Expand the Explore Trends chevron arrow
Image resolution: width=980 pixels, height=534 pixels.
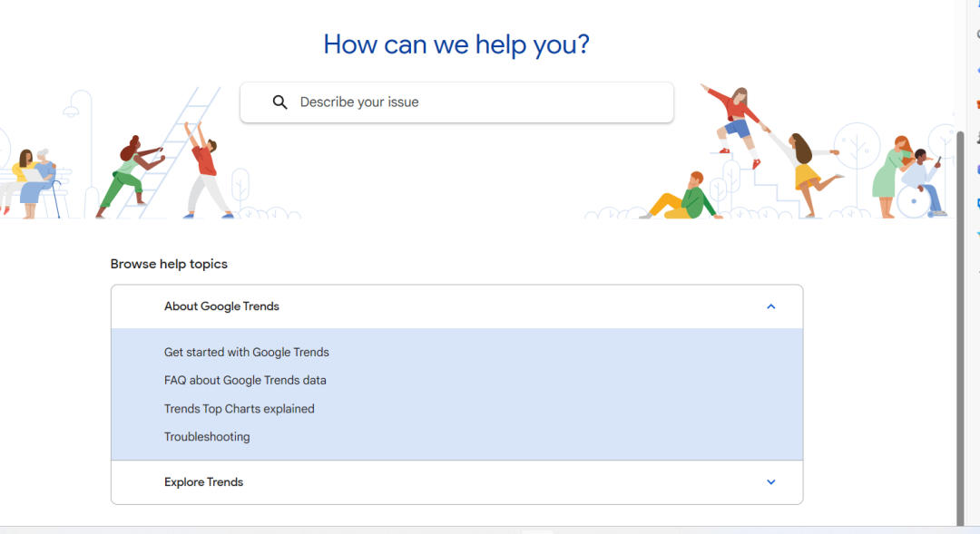(x=770, y=482)
